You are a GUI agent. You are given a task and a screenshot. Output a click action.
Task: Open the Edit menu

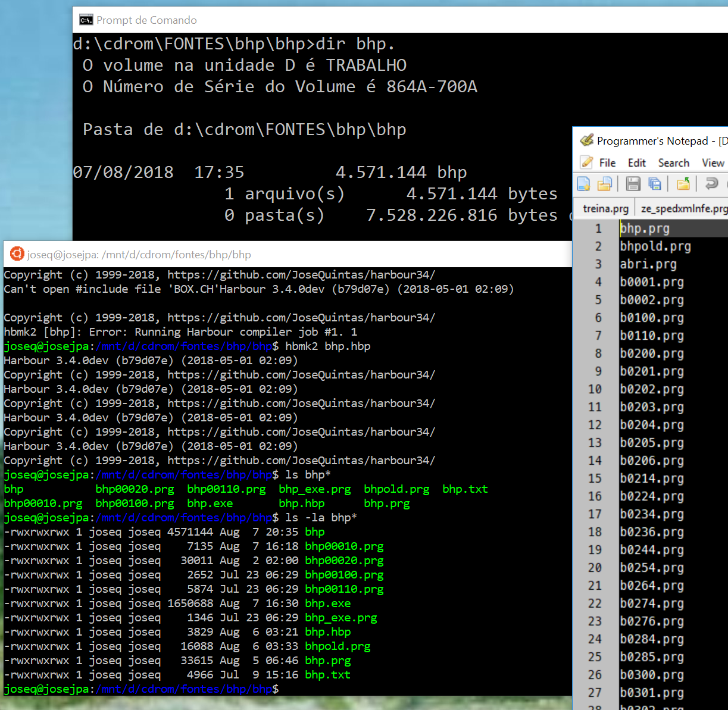pos(636,162)
